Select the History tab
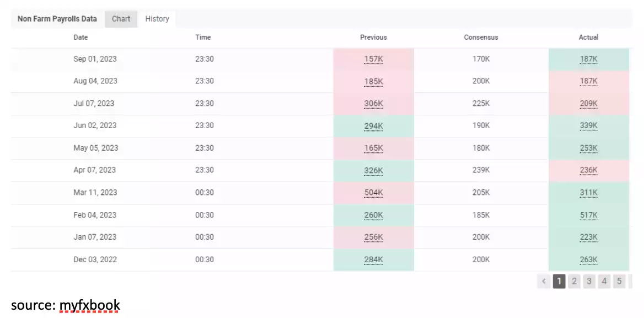This screenshot has width=644, height=318. 157,19
